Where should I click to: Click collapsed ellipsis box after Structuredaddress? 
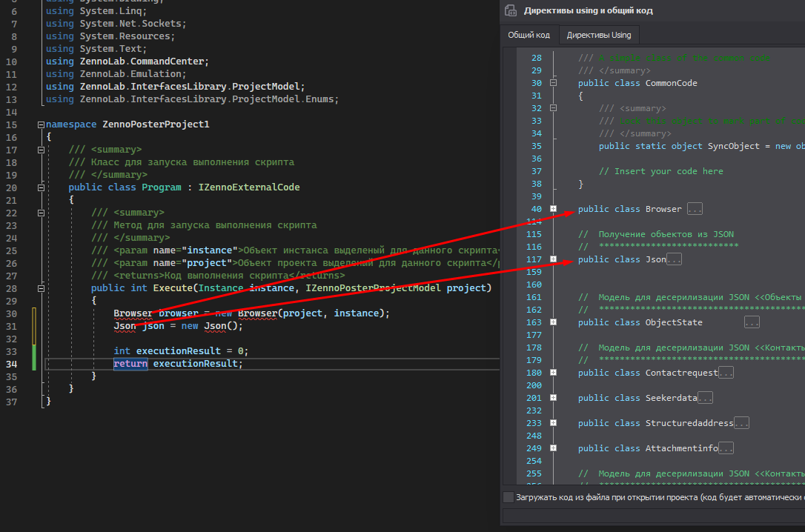pyautogui.click(x=741, y=423)
